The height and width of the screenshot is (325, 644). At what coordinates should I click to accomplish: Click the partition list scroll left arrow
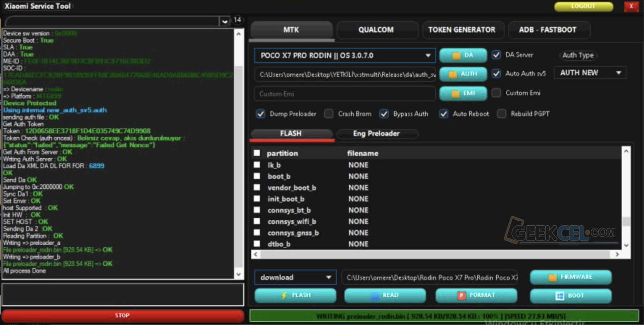point(256,254)
